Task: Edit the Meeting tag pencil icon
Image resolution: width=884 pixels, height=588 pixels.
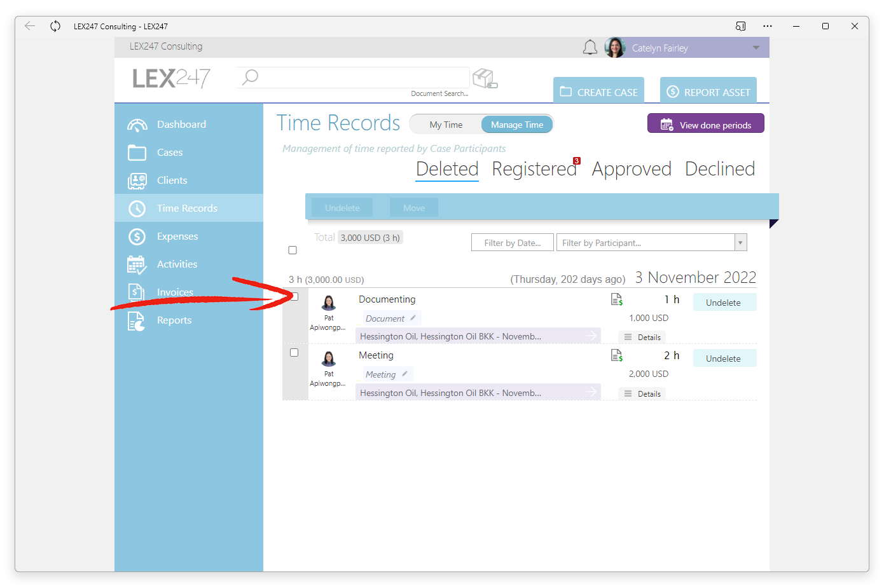Action: point(404,374)
